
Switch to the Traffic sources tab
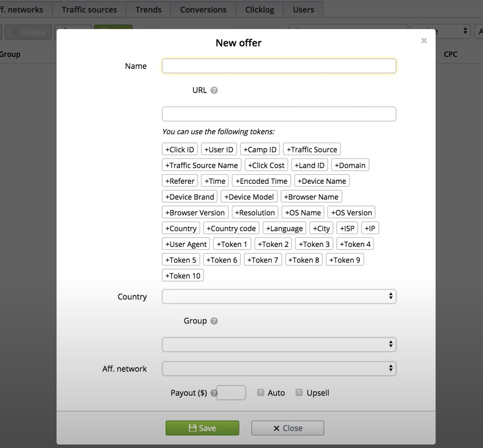(90, 10)
